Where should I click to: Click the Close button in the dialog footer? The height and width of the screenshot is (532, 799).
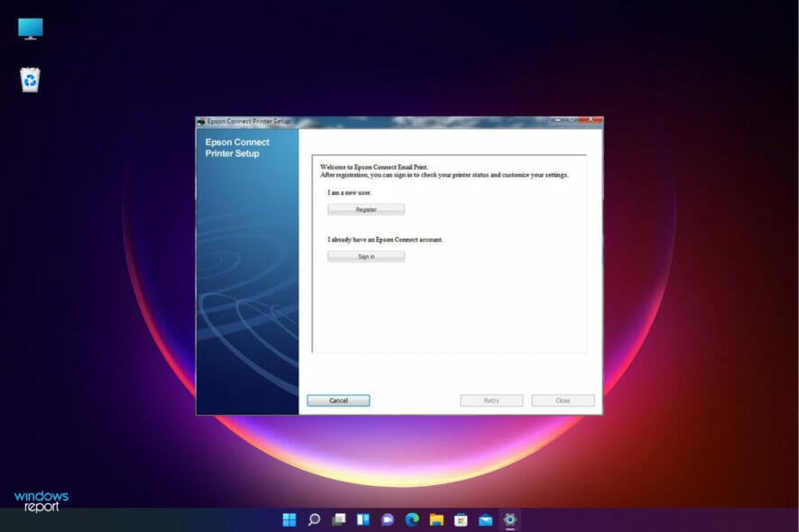563,400
